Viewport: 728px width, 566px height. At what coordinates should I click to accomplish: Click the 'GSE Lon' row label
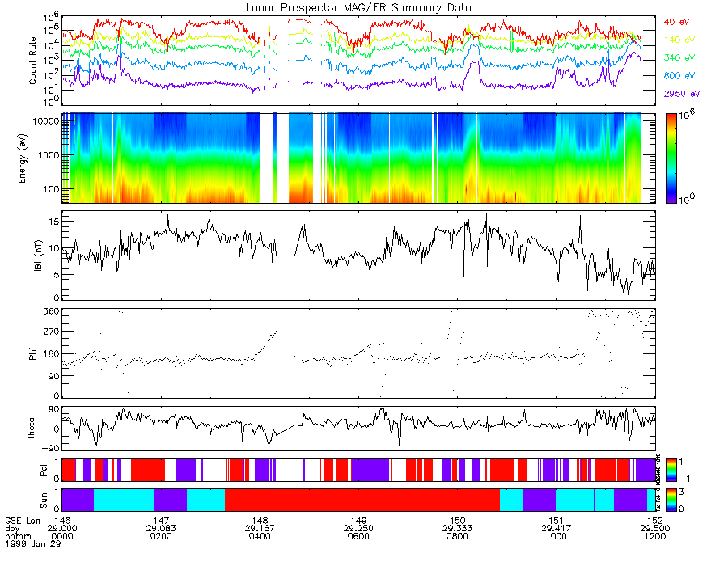click(23, 521)
